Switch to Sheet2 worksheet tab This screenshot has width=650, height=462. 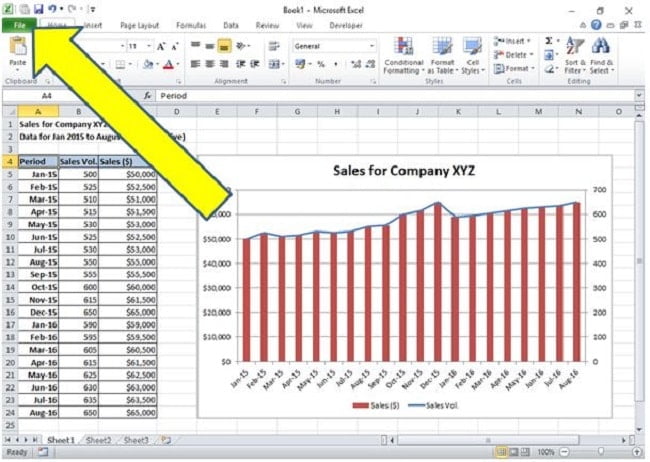pyautogui.click(x=98, y=440)
